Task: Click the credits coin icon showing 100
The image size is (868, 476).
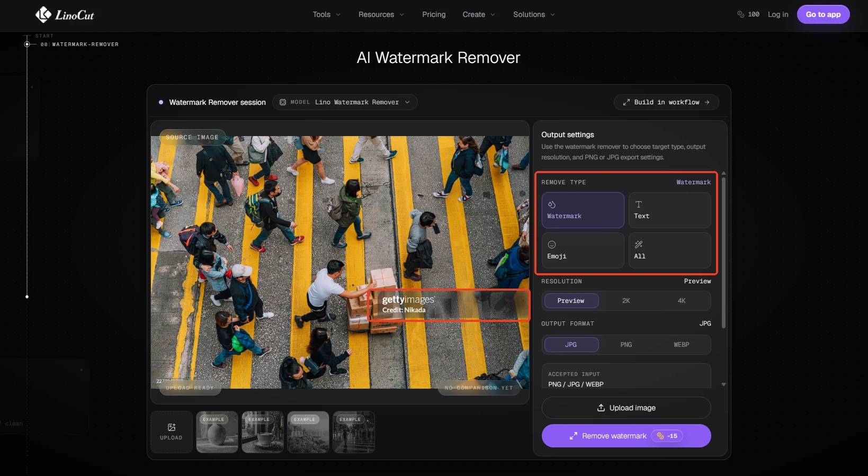Action: [740, 14]
